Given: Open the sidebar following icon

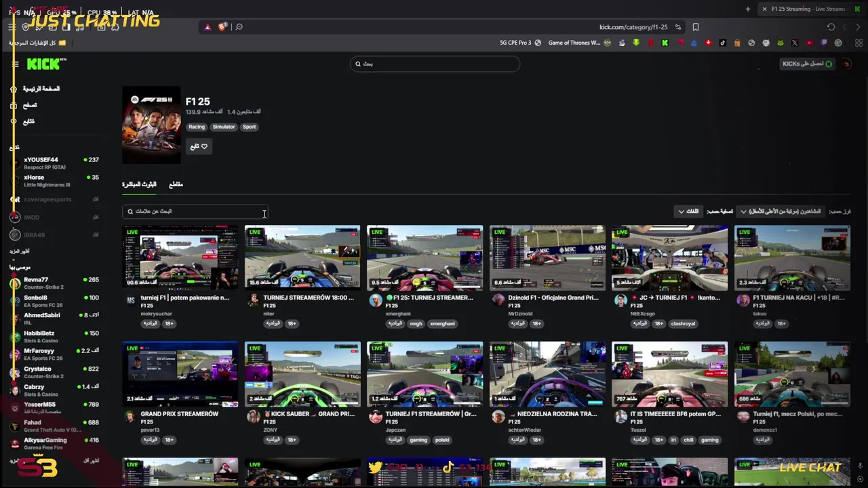Looking at the screenshot, I should (x=14, y=121).
